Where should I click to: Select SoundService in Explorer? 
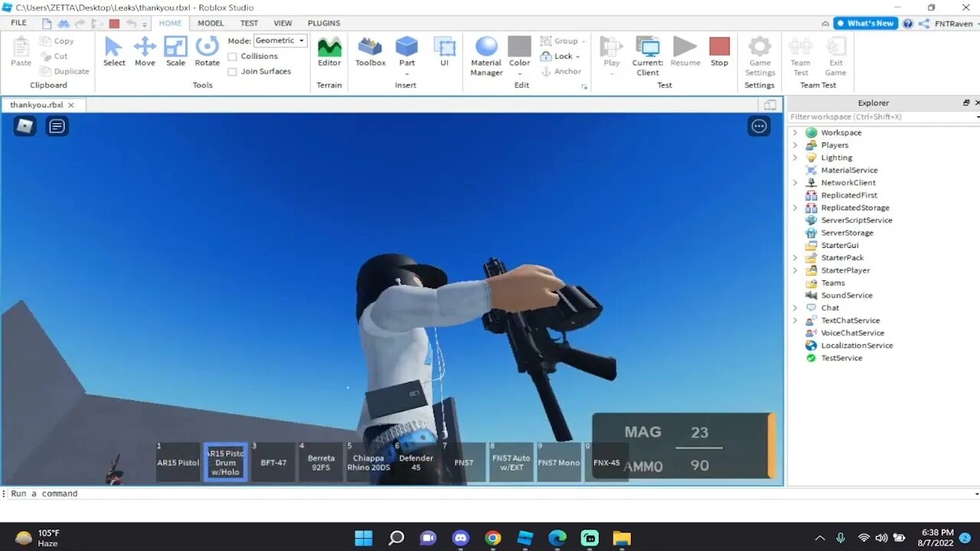click(x=846, y=295)
